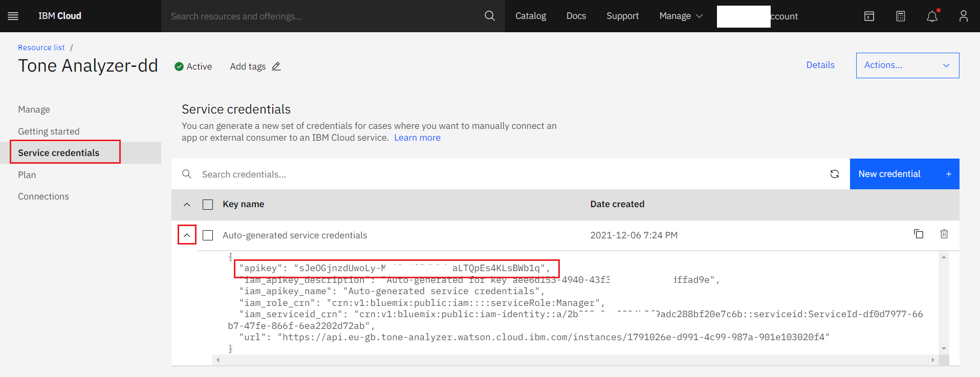Click the search icon in credentials search
This screenshot has width=980, height=377.
coord(187,174)
